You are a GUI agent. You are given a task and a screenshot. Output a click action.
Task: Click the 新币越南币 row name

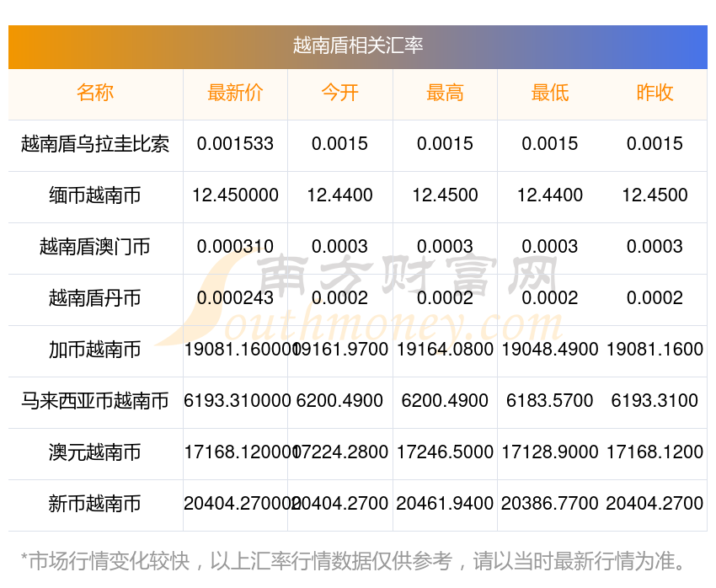(x=95, y=504)
